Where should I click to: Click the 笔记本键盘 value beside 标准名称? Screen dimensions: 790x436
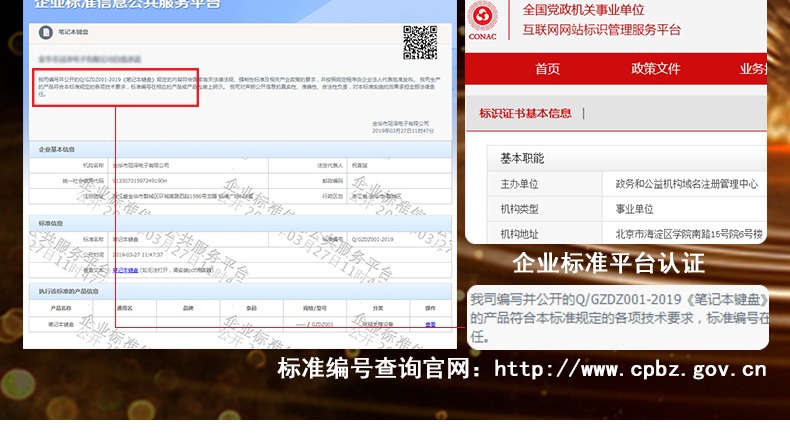pyautogui.click(x=125, y=239)
